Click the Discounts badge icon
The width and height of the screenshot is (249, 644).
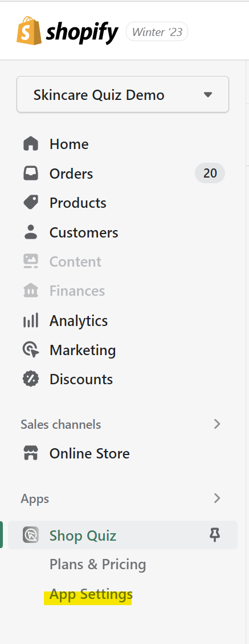pyautogui.click(x=31, y=379)
